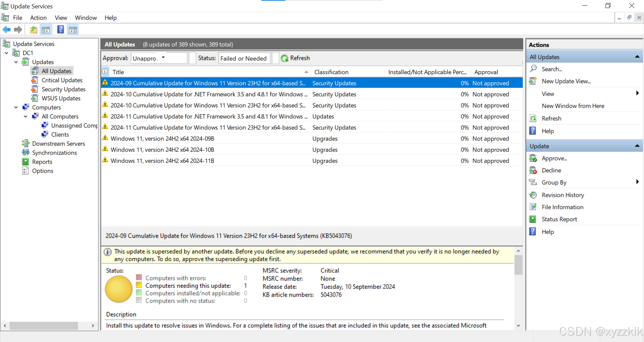Open the Action menu

pyautogui.click(x=38, y=18)
